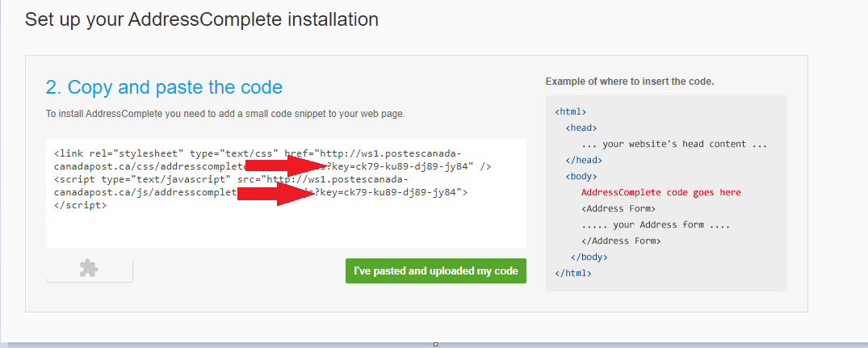Click the closing </body> tag in example
The width and height of the screenshot is (868, 348).
(x=589, y=257)
